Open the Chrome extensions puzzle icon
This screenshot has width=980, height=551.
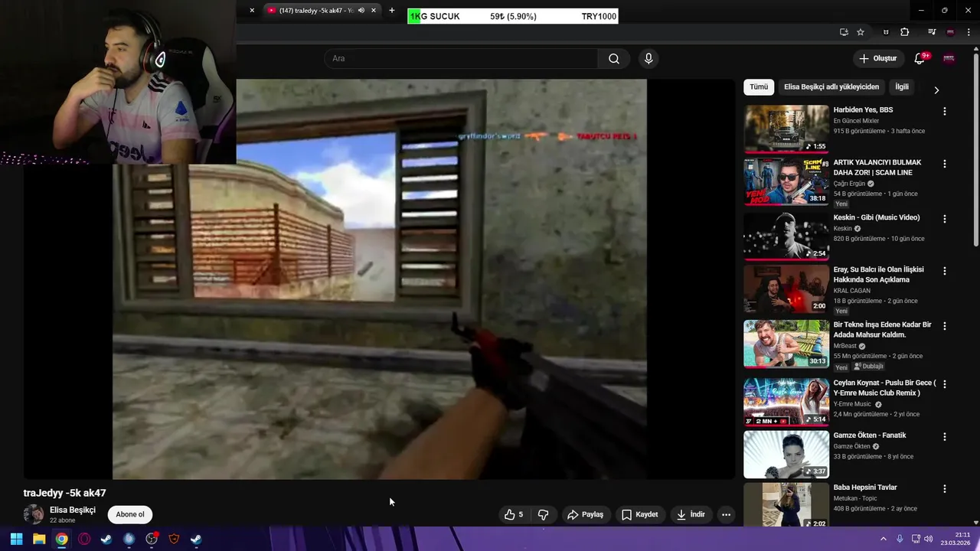pos(905,32)
